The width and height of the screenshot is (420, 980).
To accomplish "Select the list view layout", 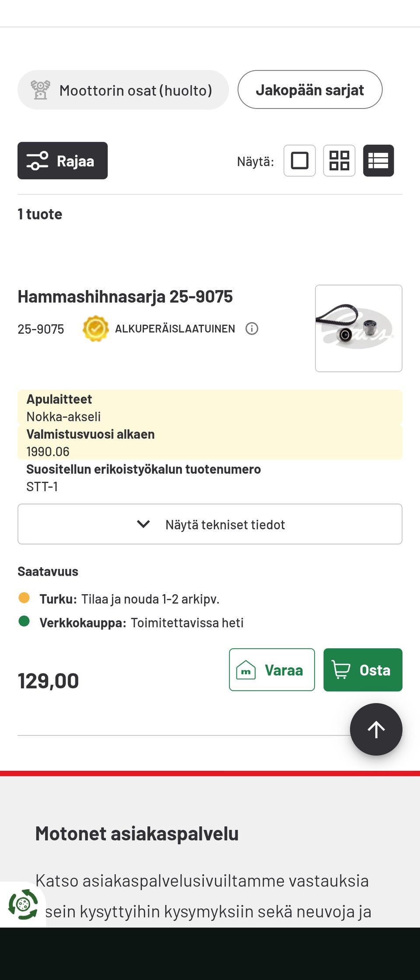I will pos(378,161).
